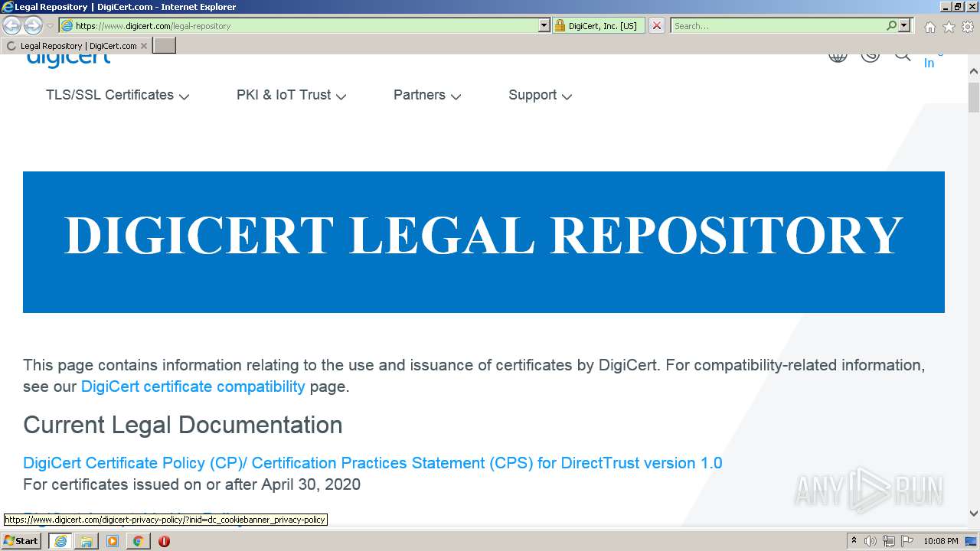Open the network tray icon
Viewport: 980px width, 551px height.
coord(888,541)
